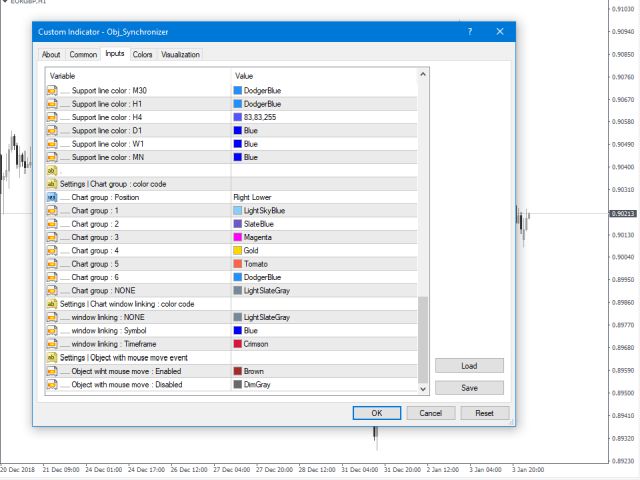Click the help question mark in the dialog title bar
Screen dimensions: 640x480
point(470,31)
